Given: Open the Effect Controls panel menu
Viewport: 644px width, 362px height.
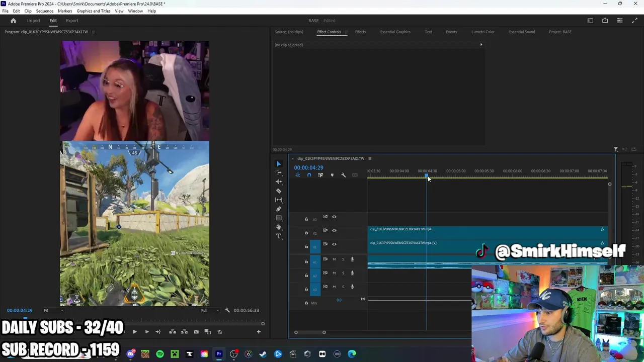Looking at the screenshot, I should pyautogui.click(x=346, y=32).
